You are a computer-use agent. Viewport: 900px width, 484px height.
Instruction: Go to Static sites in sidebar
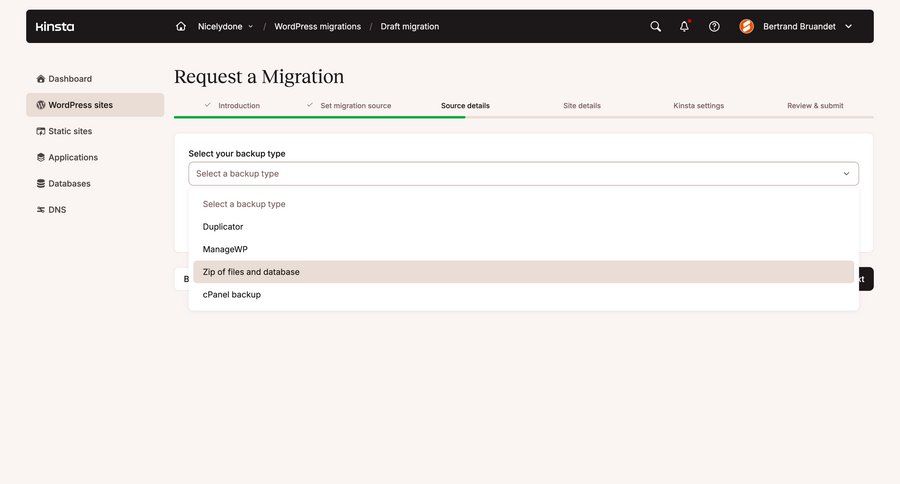70,131
